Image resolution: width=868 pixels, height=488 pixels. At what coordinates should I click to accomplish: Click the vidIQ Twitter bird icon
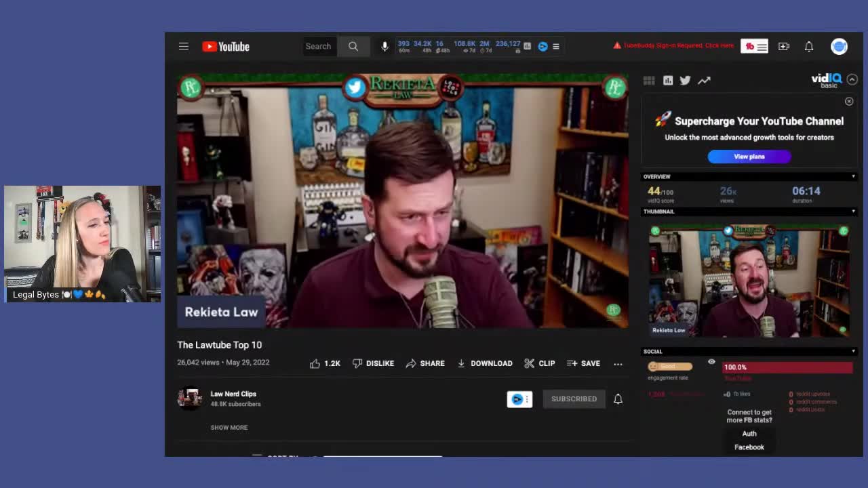(686, 80)
